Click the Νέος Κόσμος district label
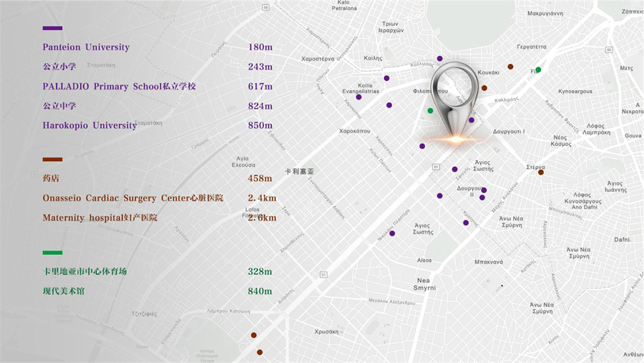 560,140
